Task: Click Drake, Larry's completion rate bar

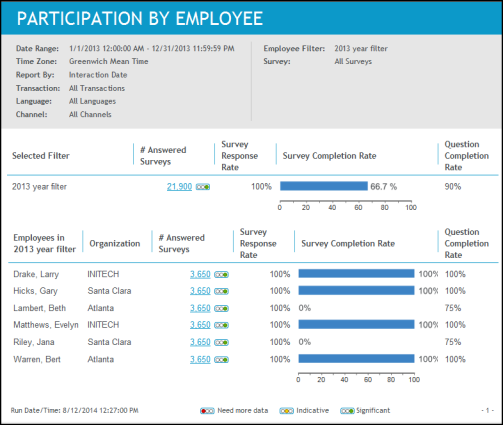Action: click(356, 274)
